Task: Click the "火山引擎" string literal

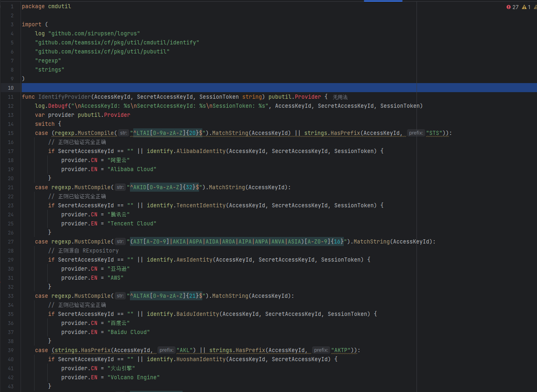Action: [121, 368]
